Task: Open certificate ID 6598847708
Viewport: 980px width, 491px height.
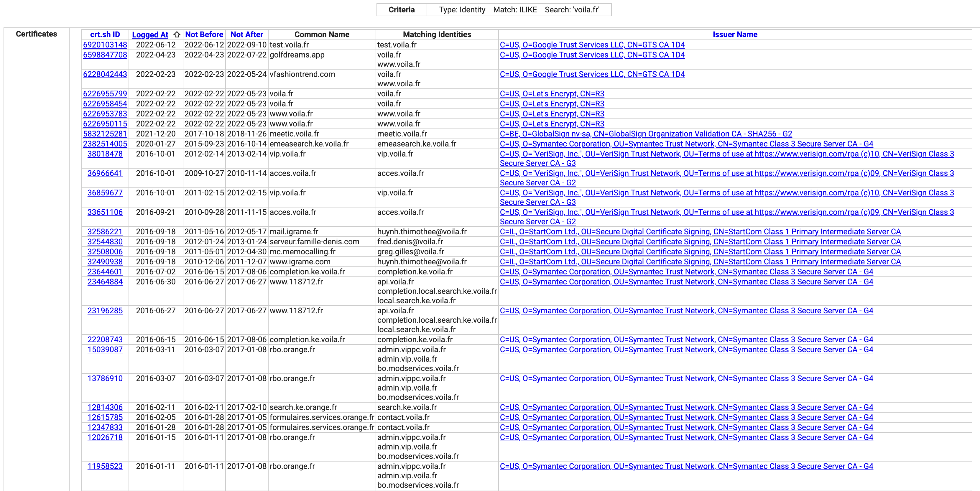Action: (x=105, y=55)
